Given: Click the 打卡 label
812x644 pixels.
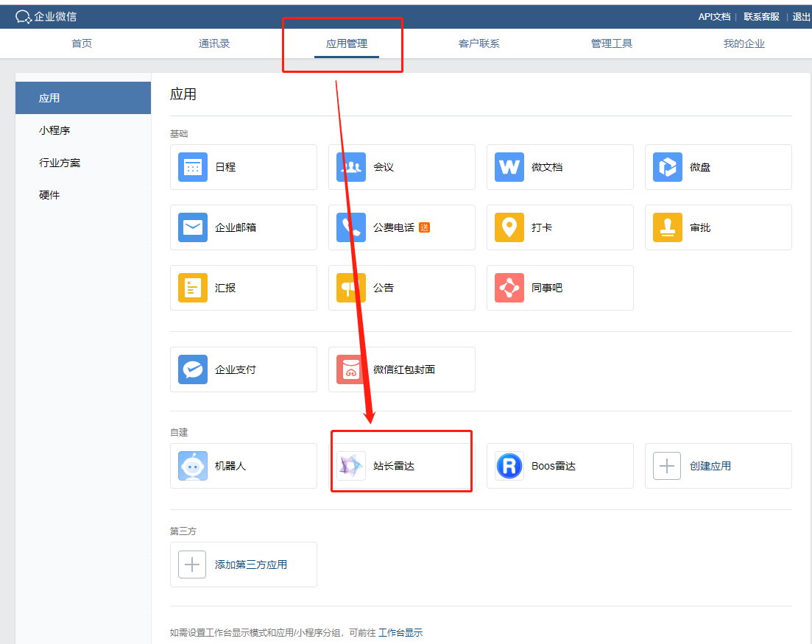Looking at the screenshot, I should click(542, 227).
